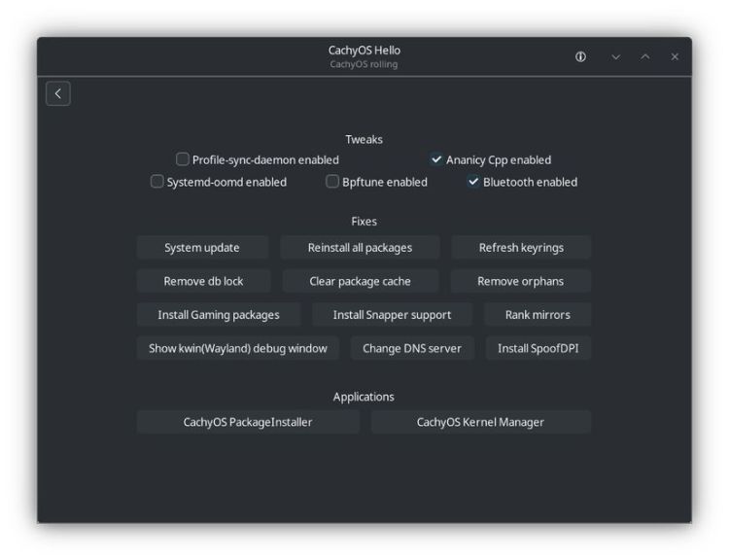This screenshot has height=560, width=729.
Task: Select Remove db lock
Action: tap(203, 282)
